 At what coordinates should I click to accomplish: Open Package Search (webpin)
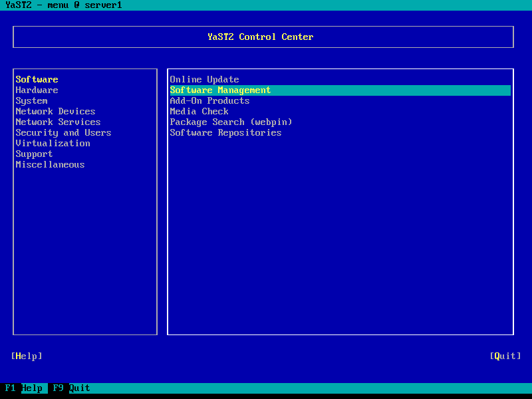point(231,122)
